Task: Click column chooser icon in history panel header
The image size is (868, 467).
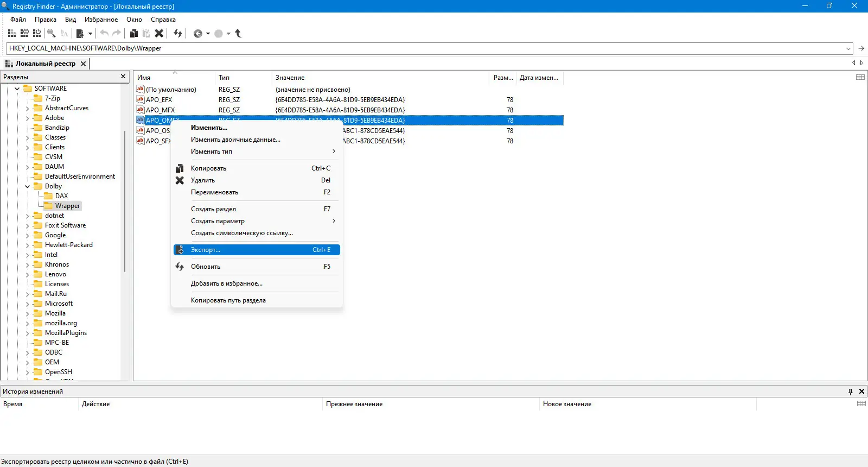Action: 861,403
